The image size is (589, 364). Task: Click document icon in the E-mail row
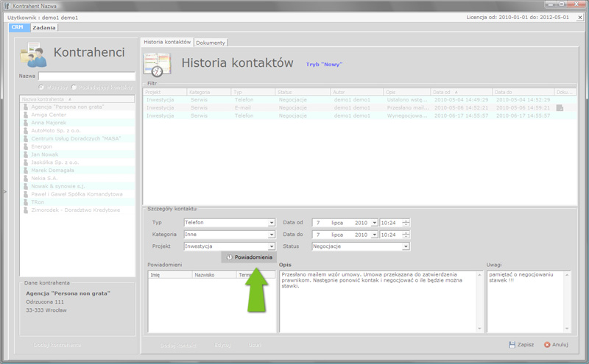(x=560, y=108)
